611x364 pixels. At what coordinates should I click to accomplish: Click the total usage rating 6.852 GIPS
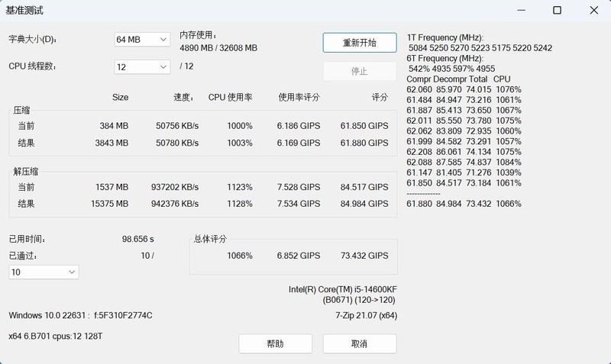click(x=299, y=256)
